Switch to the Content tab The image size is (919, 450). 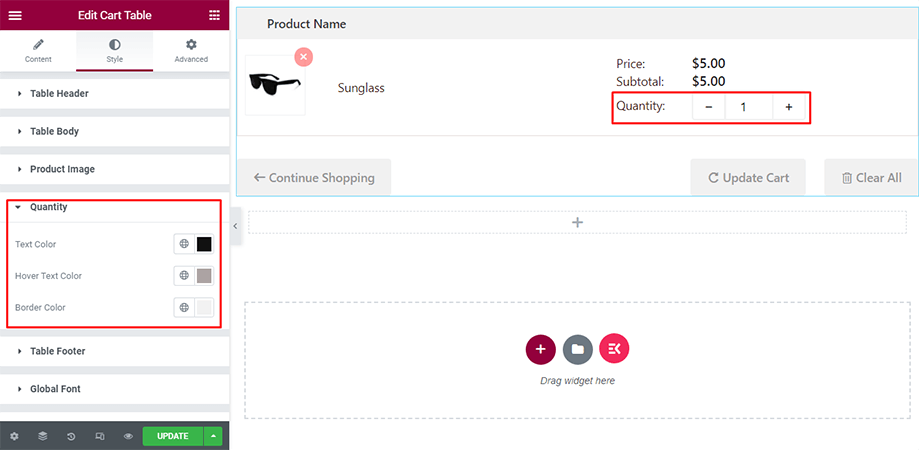38,51
